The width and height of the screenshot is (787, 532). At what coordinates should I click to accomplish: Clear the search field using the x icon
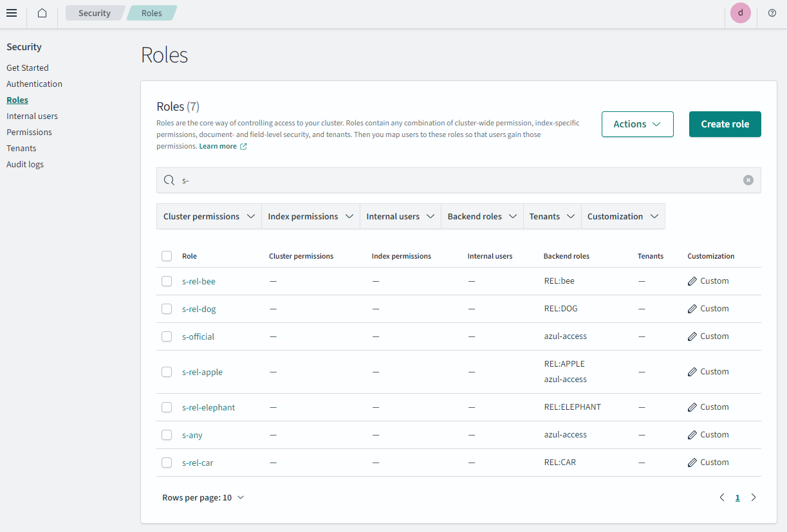click(748, 180)
